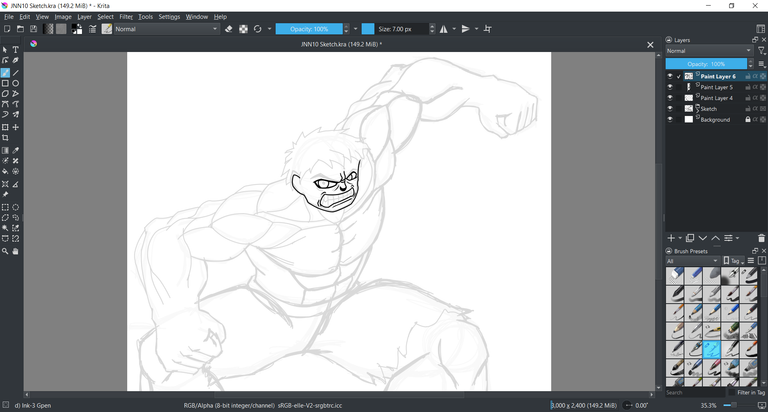768x412 pixels.
Task: Adjust the layer Opacity slider
Action: tap(706, 64)
